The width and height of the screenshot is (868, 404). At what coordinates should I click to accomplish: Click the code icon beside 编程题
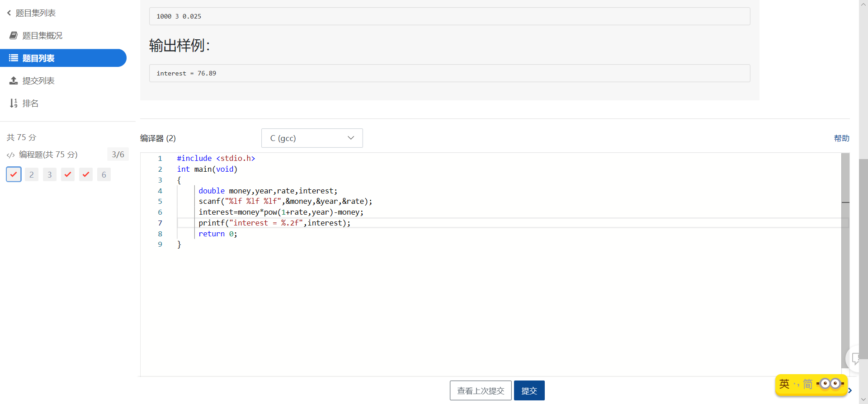point(11,155)
